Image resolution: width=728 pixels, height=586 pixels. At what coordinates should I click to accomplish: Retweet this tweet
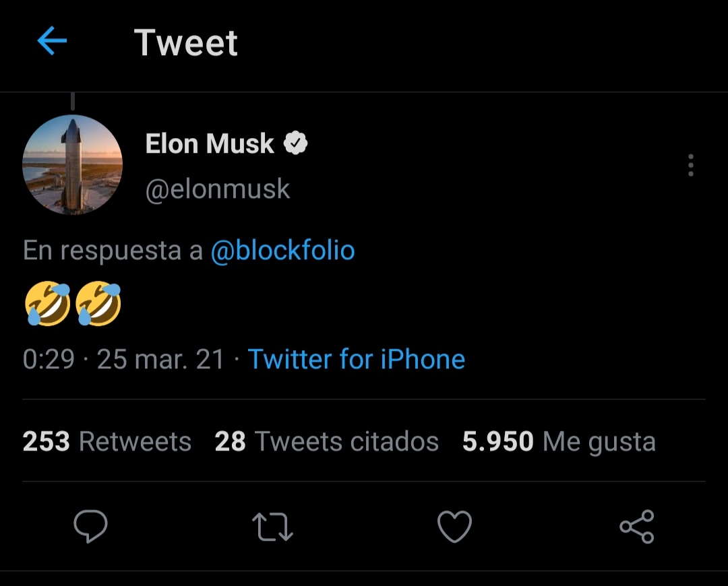[272, 527]
